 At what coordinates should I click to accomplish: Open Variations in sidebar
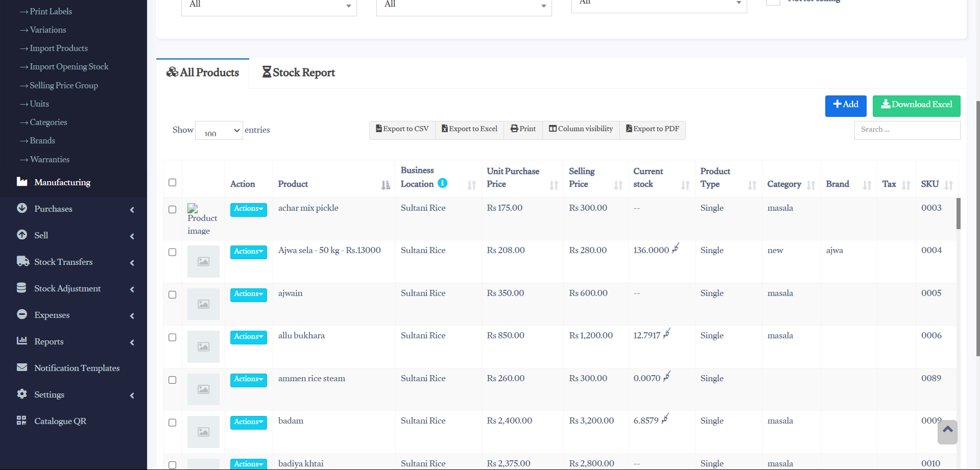[x=47, y=30]
